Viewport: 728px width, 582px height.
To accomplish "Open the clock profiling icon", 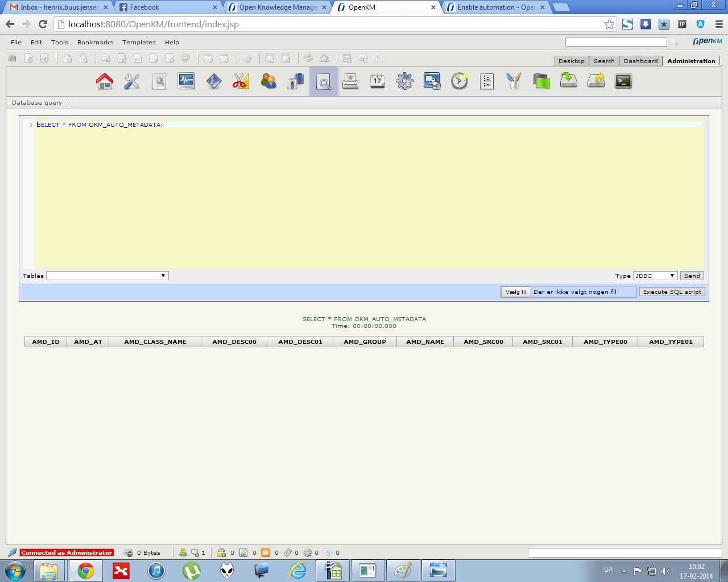I will [459, 81].
